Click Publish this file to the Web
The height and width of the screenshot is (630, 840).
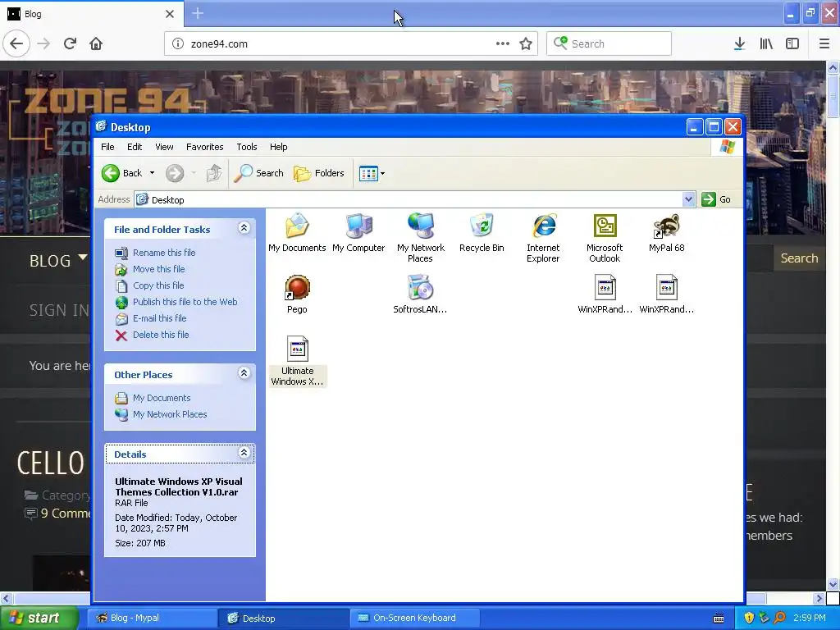tap(185, 302)
